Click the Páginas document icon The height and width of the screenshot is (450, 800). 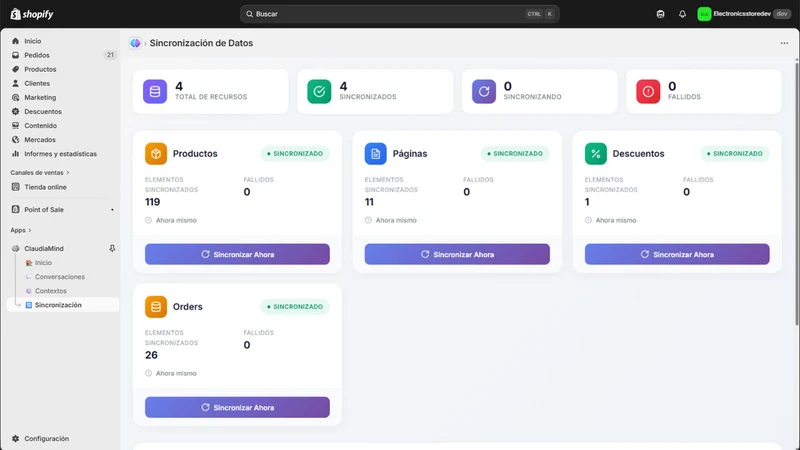376,154
